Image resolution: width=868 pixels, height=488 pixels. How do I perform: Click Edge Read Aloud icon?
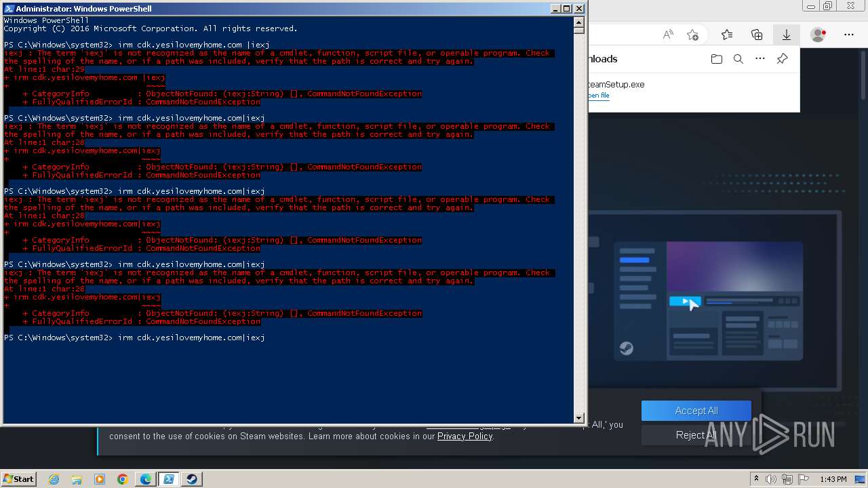(668, 35)
